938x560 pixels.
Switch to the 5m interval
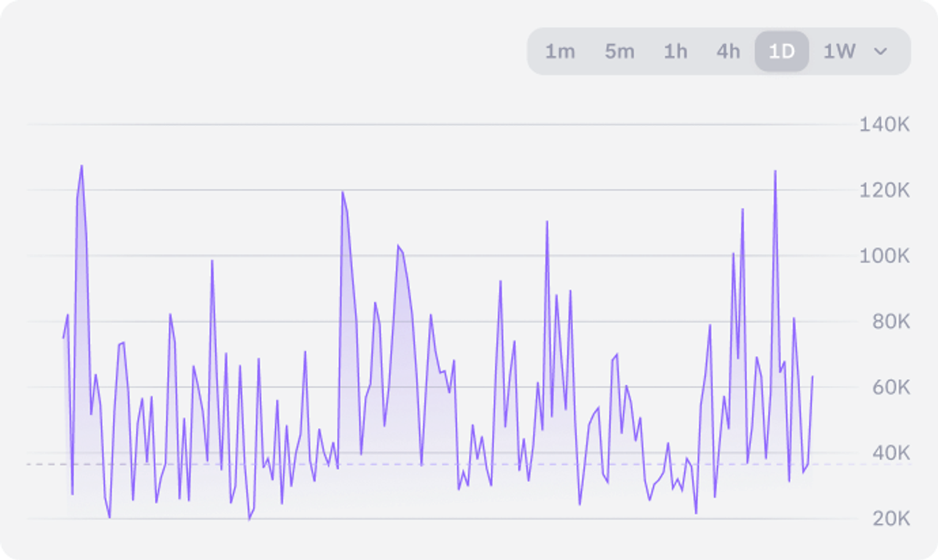click(x=619, y=52)
